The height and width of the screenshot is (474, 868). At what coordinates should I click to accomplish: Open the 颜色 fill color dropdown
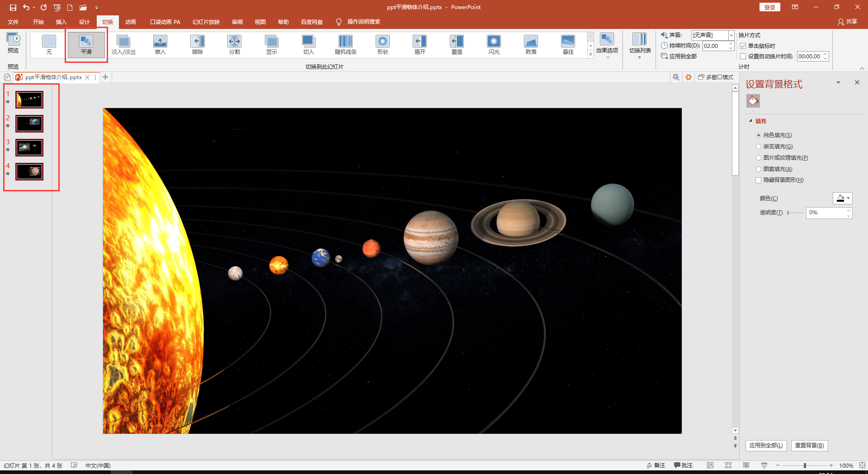(843, 198)
